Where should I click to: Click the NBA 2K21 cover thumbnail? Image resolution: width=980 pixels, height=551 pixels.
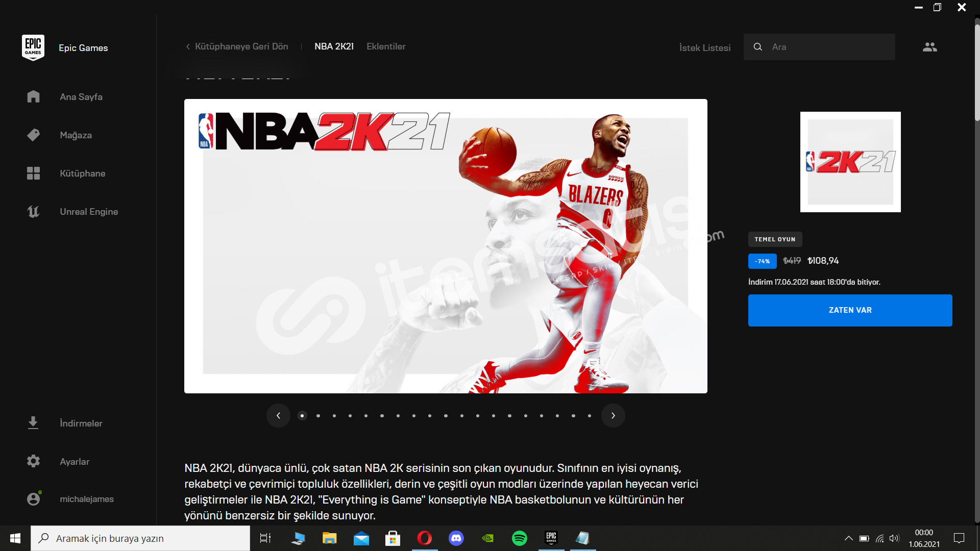(850, 162)
